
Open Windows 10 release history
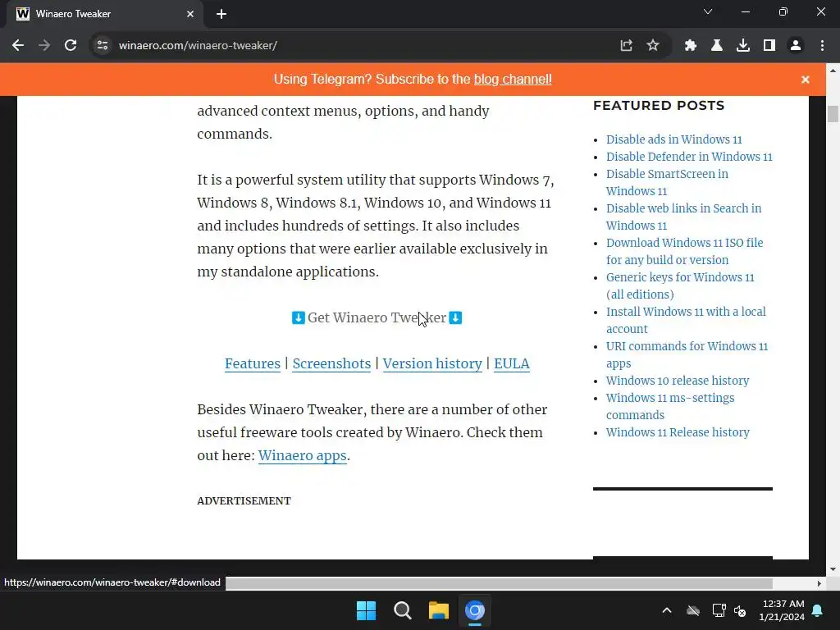[677, 381]
